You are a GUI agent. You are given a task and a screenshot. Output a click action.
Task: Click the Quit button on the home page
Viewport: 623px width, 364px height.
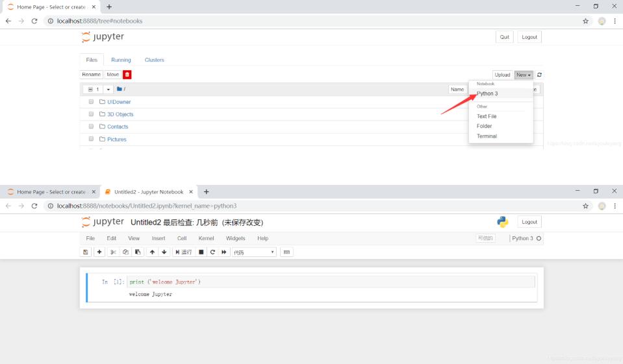pos(504,37)
